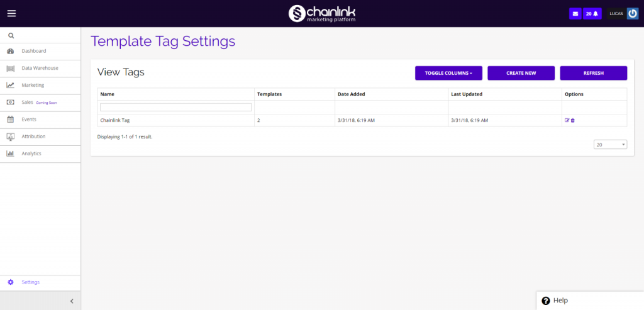Open Data Warehouse menu item
This screenshot has height=310, width=644.
pyautogui.click(x=40, y=68)
